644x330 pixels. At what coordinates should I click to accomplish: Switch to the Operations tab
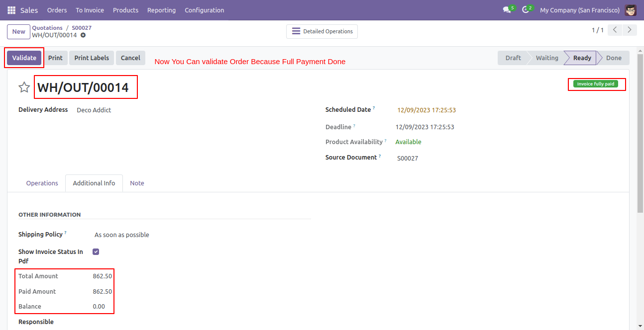point(42,183)
